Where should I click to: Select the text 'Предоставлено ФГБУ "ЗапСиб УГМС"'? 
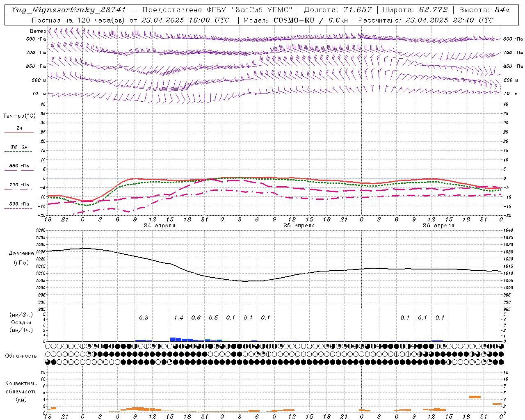(217, 10)
